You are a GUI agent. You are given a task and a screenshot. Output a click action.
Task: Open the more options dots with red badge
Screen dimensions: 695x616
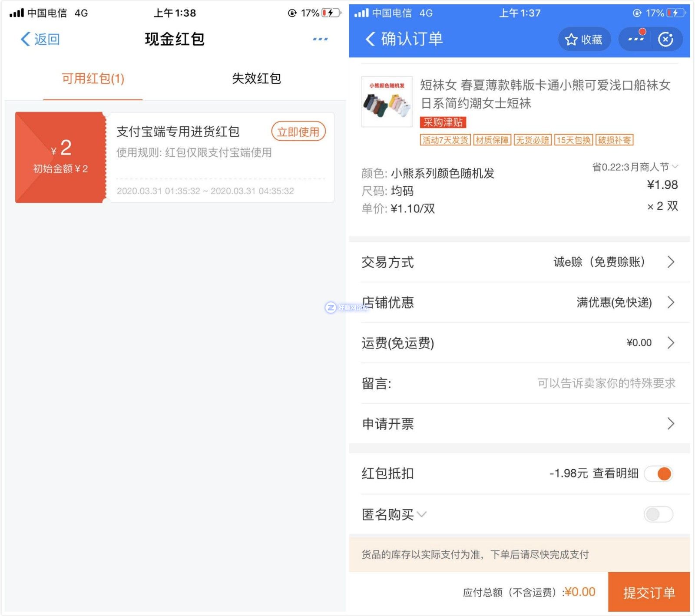(x=635, y=39)
